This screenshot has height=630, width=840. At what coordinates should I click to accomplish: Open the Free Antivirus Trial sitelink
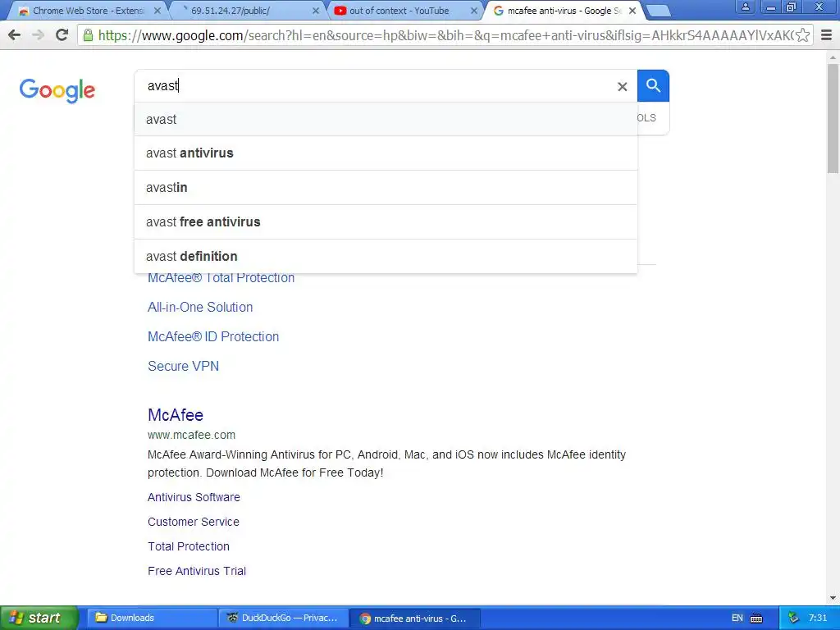pyautogui.click(x=197, y=571)
